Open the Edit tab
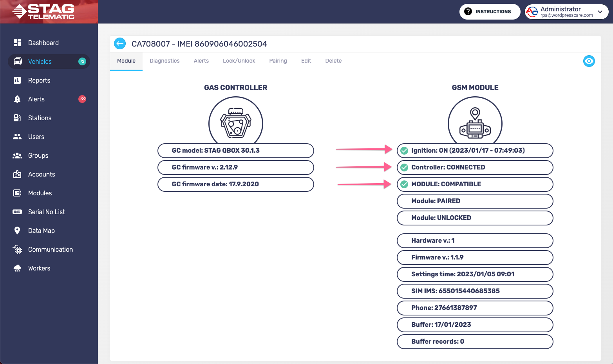 click(x=306, y=61)
